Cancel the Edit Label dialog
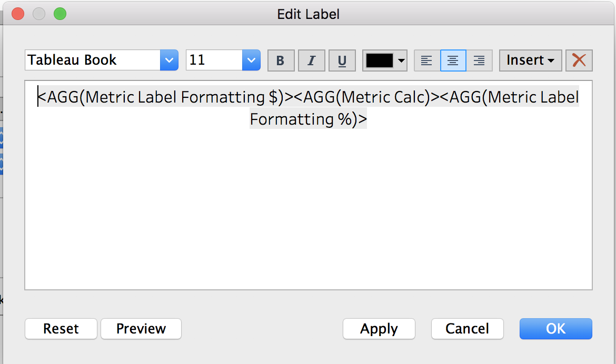 coord(467,329)
